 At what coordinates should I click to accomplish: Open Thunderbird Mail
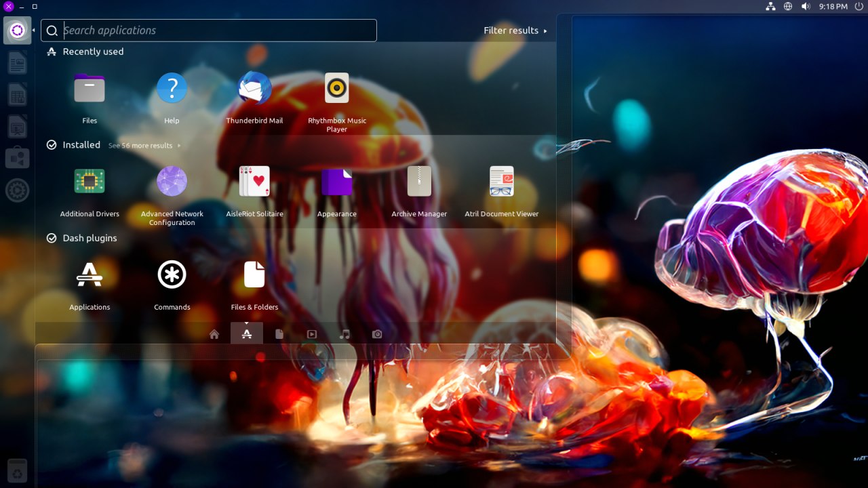point(255,89)
